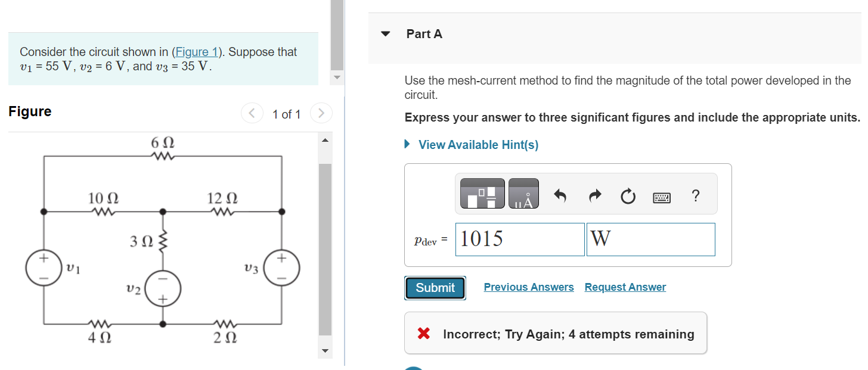This screenshot has width=868, height=370.
Task: Expand View Available Hint(s)
Action: (x=472, y=144)
